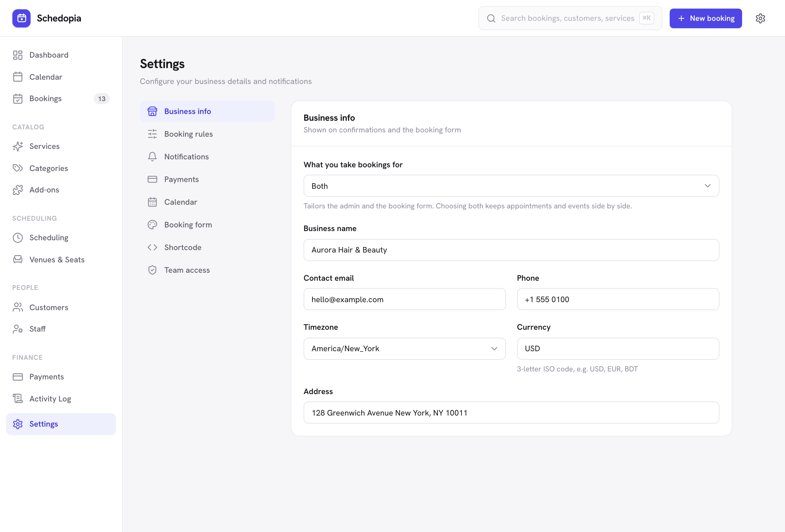Image resolution: width=785 pixels, height=532 pixels.
Task: Click the Scheduling clock icon
Action: [x=17, y=237]
